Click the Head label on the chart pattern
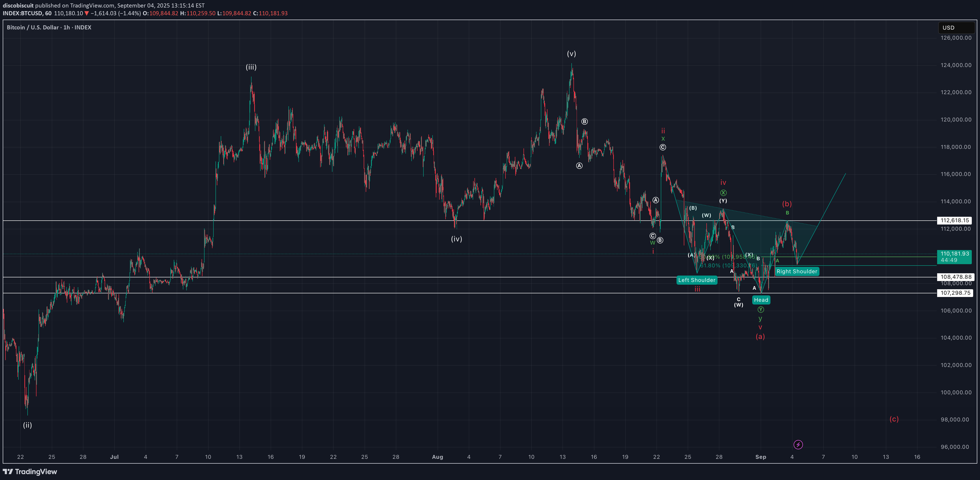Screen dimensions: 980x480 tap(761, 300)
